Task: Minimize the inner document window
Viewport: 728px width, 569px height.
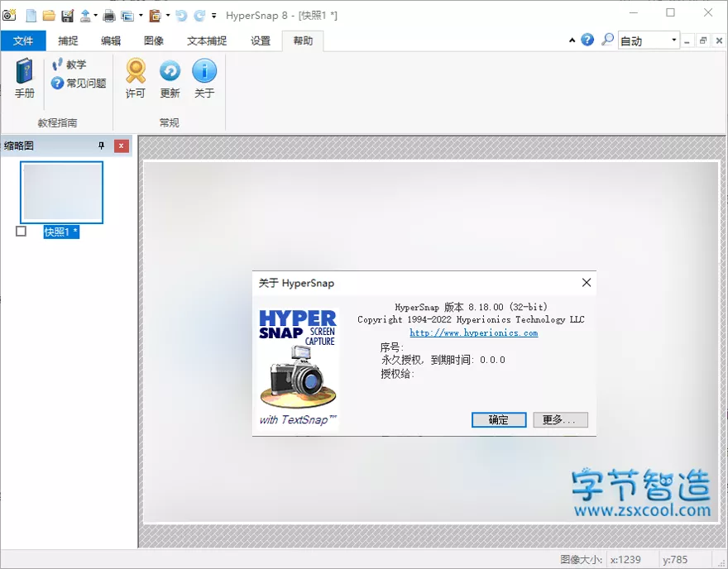Action: pos(687,41)
